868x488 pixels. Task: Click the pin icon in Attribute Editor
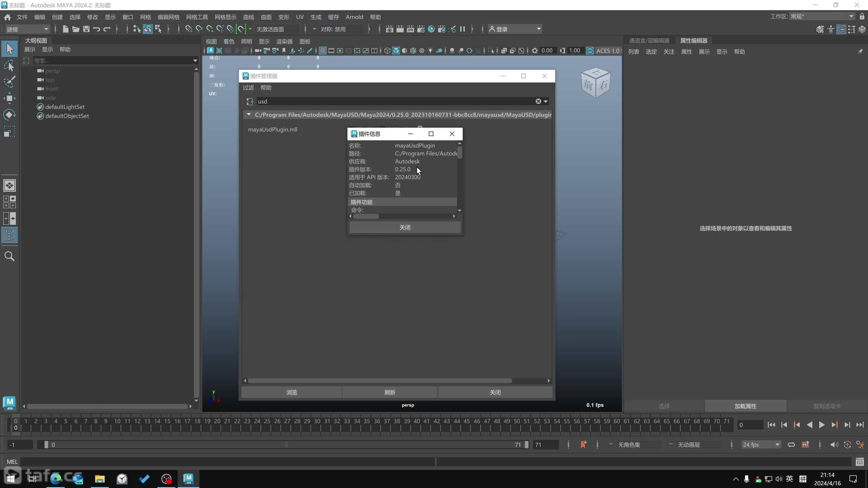(860, 52)
